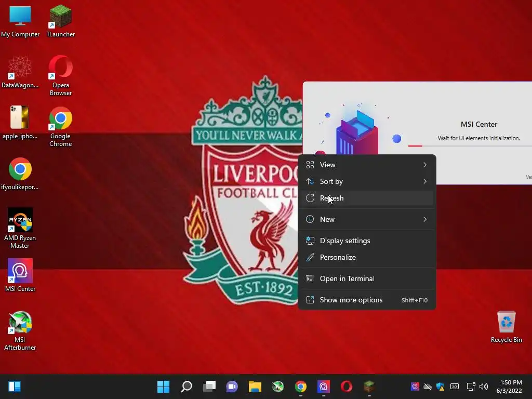Open Opera from the taskbar
This screenshot has width=532, height=399.
(347, 387)
